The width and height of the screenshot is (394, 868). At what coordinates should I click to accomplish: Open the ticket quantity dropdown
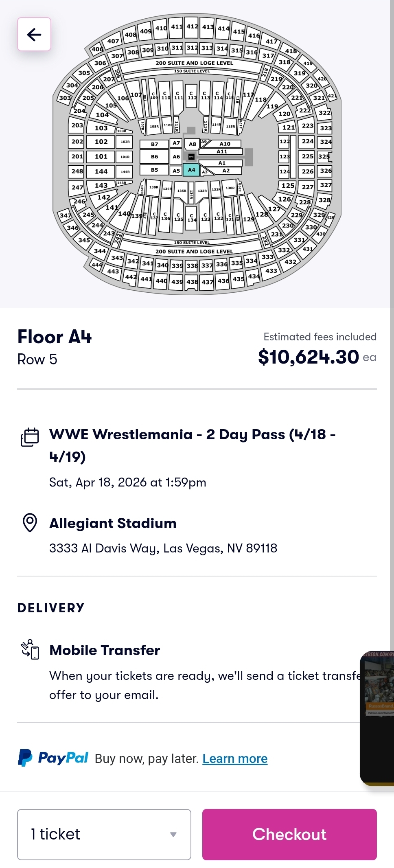[x=104, y=834]
